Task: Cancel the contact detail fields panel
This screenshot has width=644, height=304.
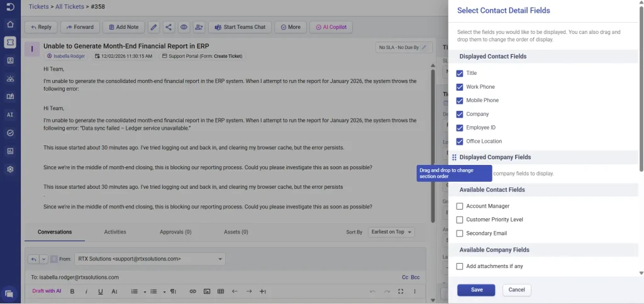Action: click(517, 290)
